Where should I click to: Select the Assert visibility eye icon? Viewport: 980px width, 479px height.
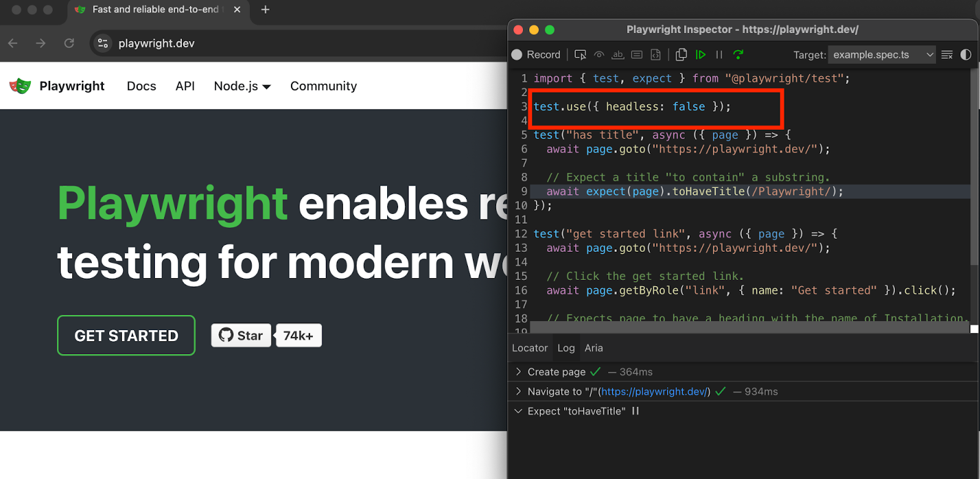point(599,55)
